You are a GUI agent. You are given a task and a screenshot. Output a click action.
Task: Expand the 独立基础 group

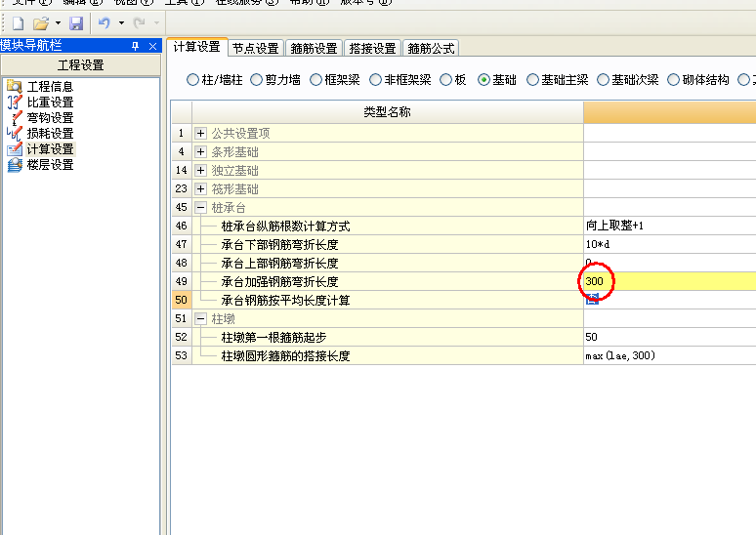[200, 170]
